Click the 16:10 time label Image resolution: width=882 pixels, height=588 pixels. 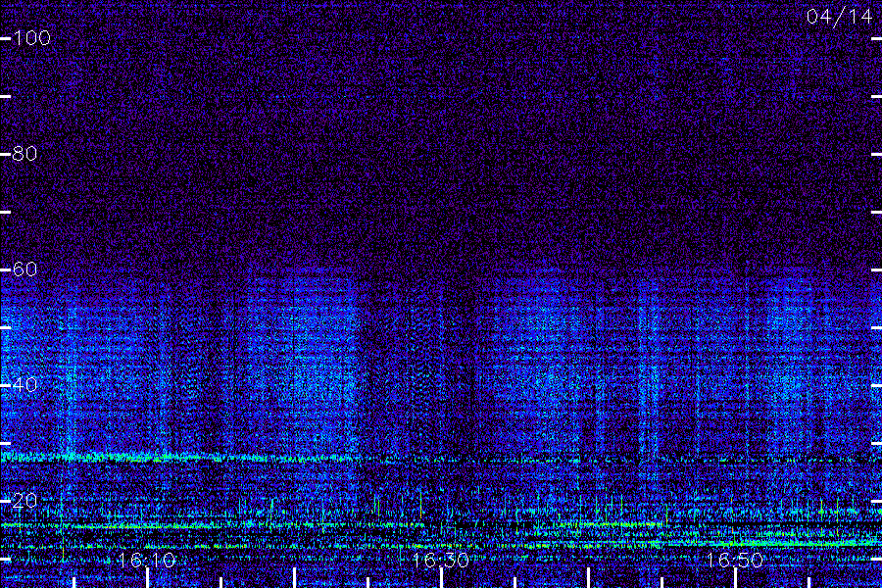147,561
